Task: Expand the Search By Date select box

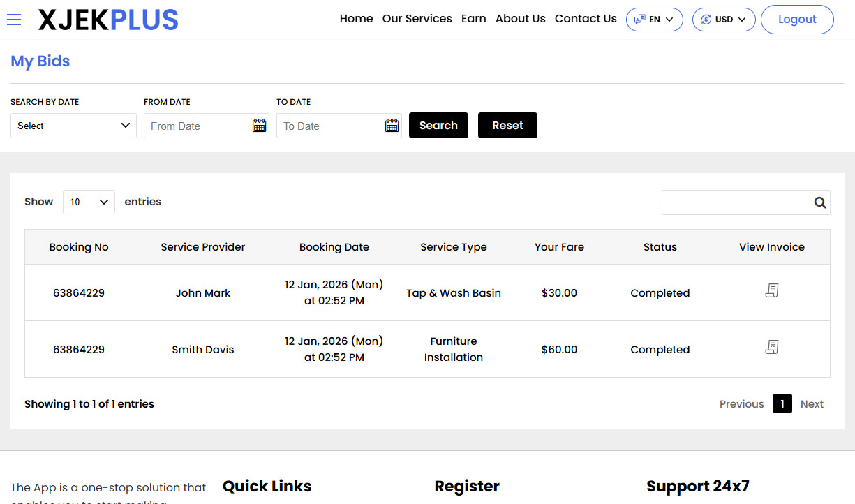Action: 73,126
